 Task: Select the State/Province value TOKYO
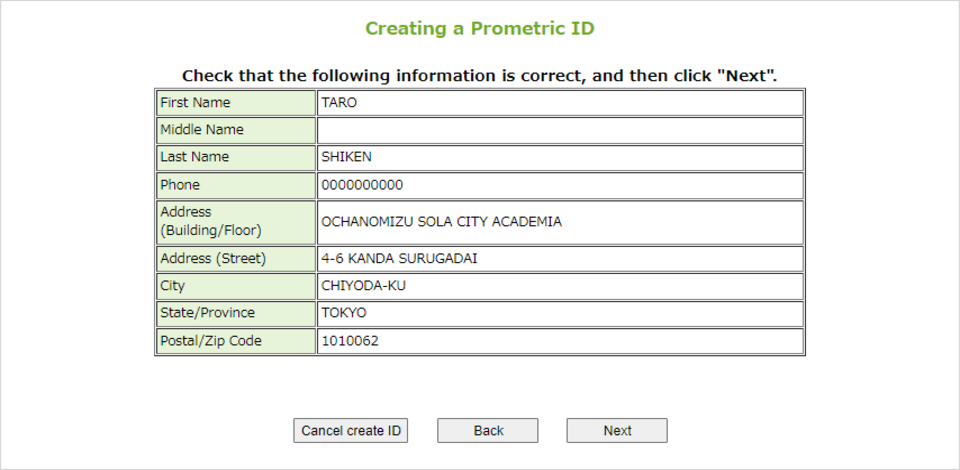344,313
